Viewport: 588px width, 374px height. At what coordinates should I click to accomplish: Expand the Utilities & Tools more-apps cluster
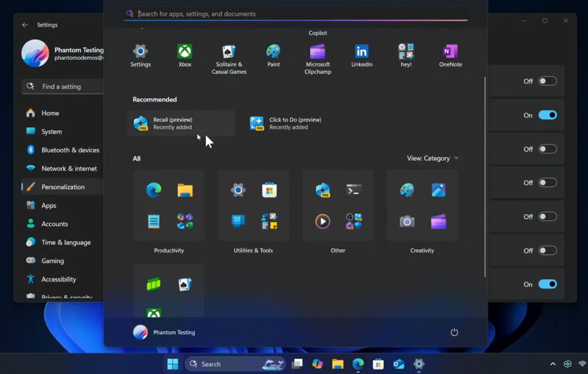coord(269,222)
